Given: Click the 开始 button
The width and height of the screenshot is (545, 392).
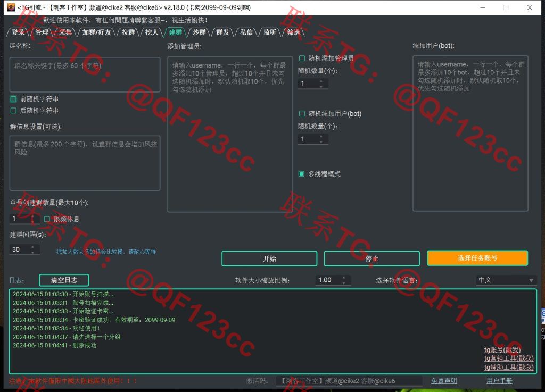Looking at the screenshot, I should click(269, 258).
